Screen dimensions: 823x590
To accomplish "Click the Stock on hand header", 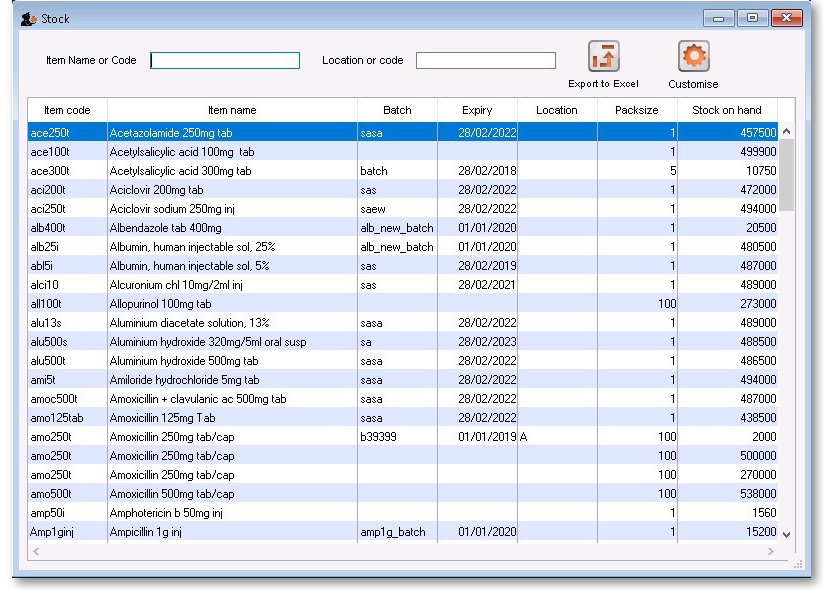I will 727,110.
